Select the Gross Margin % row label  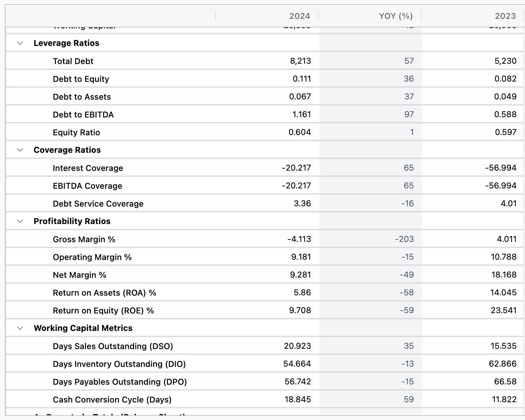coord(84,239)
